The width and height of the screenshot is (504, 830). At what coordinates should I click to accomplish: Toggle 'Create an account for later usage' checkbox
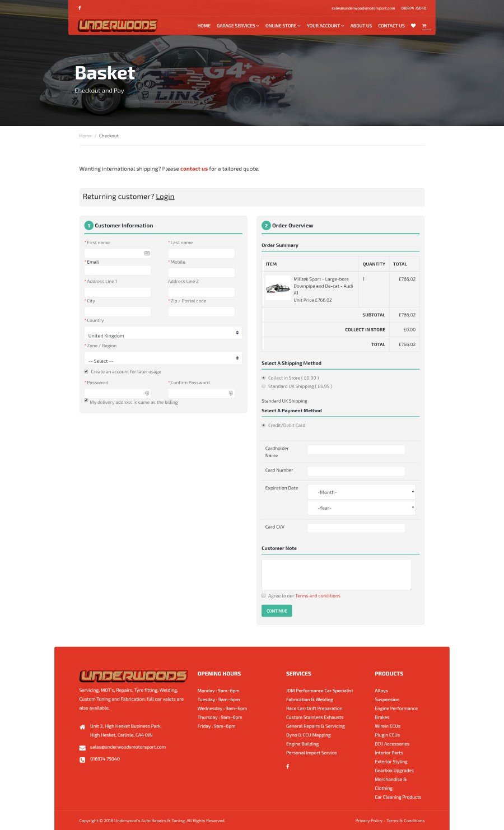click(x=86, y=371)
